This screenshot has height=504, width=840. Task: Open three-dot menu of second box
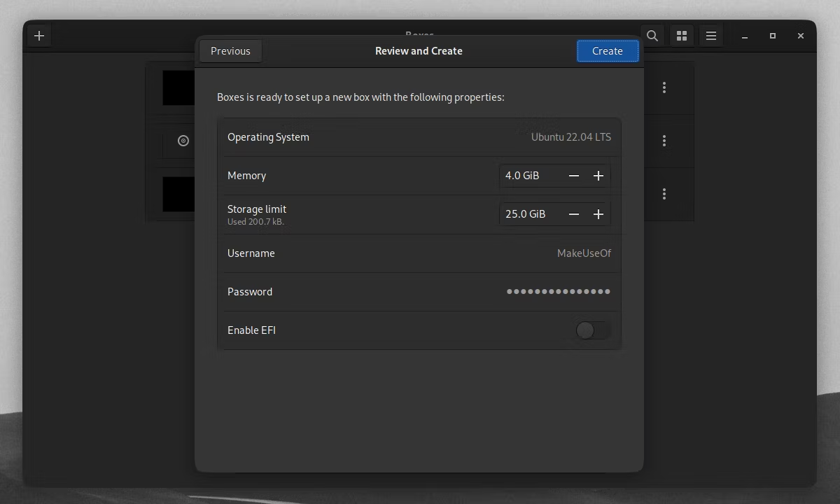tap(664, 141)
